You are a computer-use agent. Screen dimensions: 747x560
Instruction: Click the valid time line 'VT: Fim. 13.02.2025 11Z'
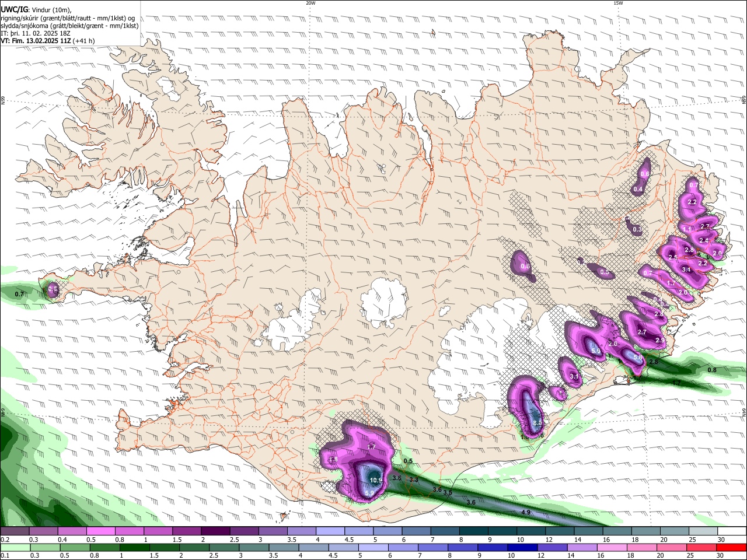[36, 41]
